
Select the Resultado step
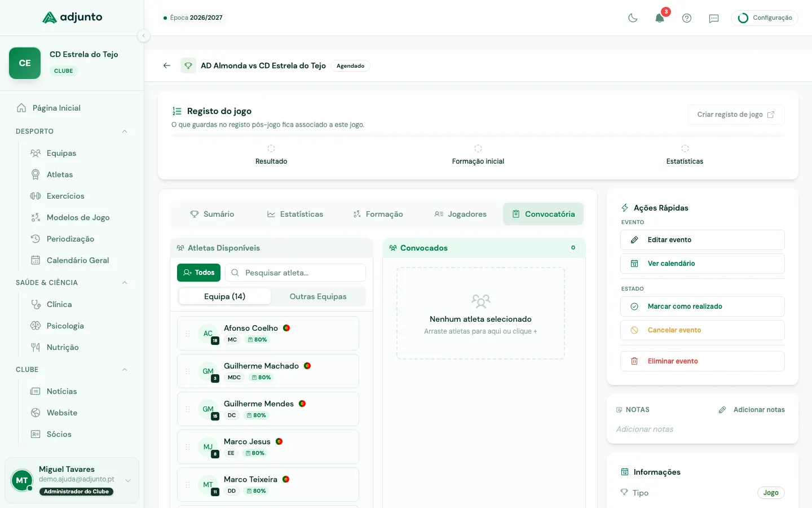coord(271,155)
